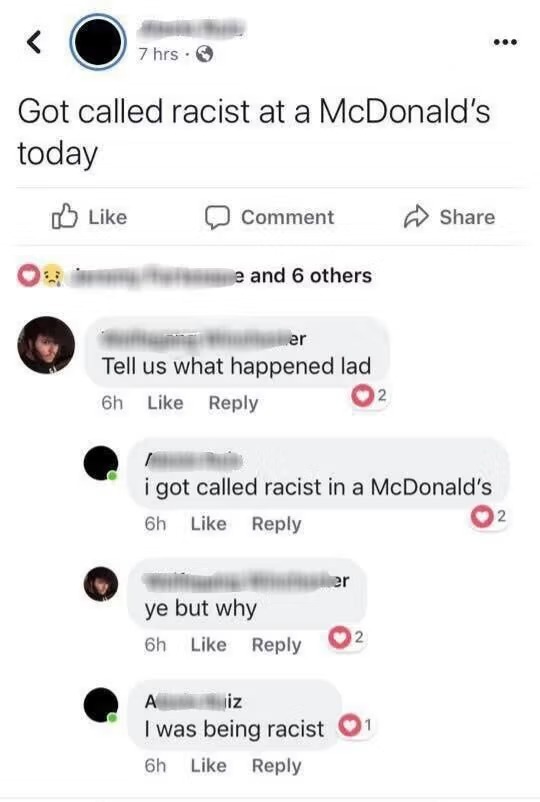Click the globe public privacy icon
This screenshot has width=540, height=802.
click(x=205, y=54)
